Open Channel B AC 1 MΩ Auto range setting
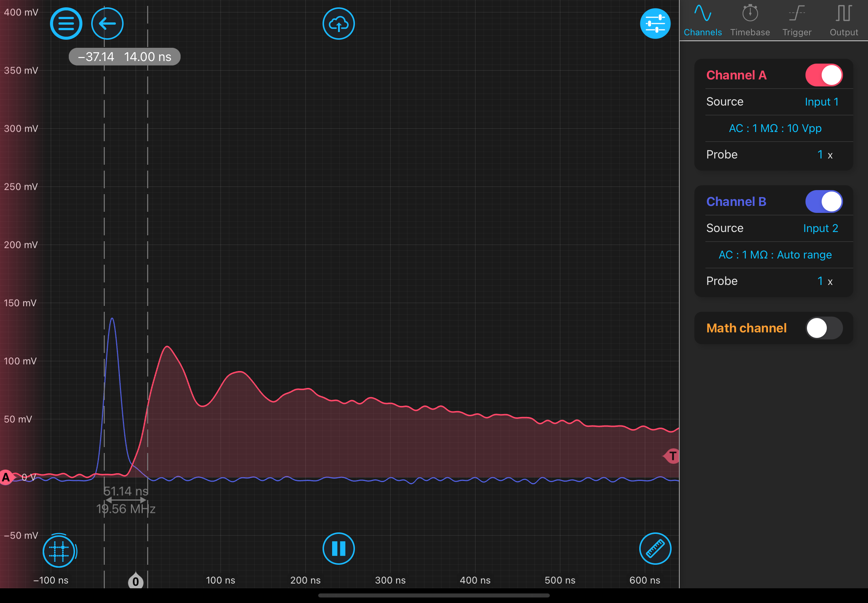 pyautogui.click(x=775, y=255)
